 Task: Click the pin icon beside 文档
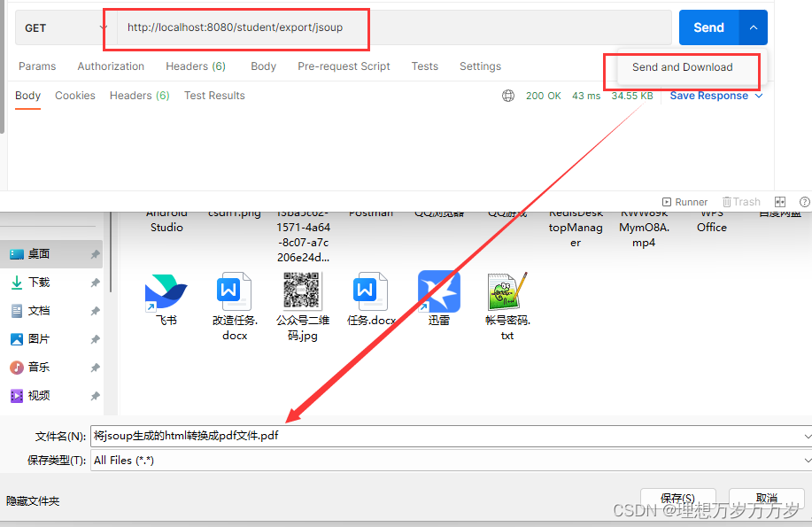(x=96, y=311)
